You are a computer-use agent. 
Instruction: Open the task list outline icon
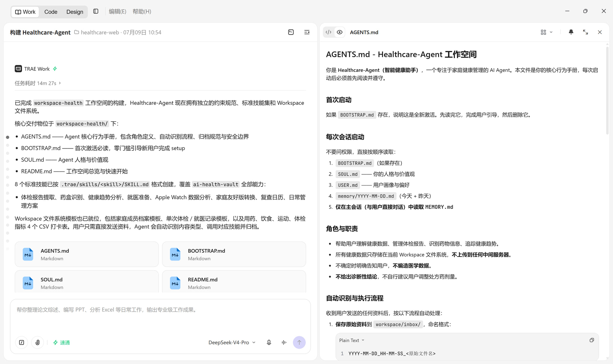tap(307, 32)
